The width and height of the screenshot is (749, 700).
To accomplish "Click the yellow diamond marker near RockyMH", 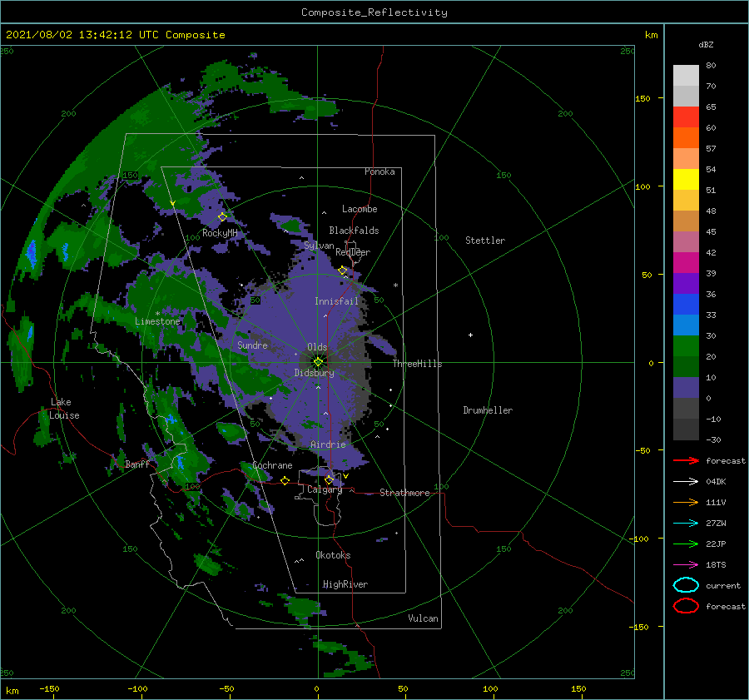I will (x=222, y=217).
